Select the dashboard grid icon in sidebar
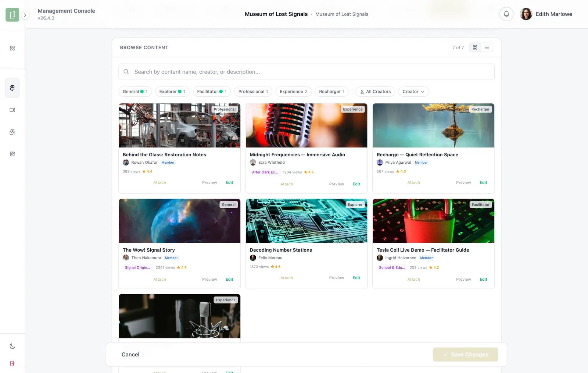Screen dimensions: 588x373 (12, 48)
